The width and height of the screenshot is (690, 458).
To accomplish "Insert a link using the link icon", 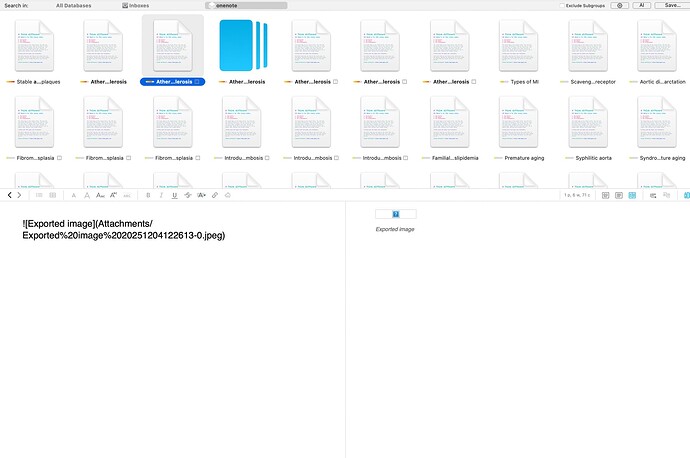I will tap(214, 195).
